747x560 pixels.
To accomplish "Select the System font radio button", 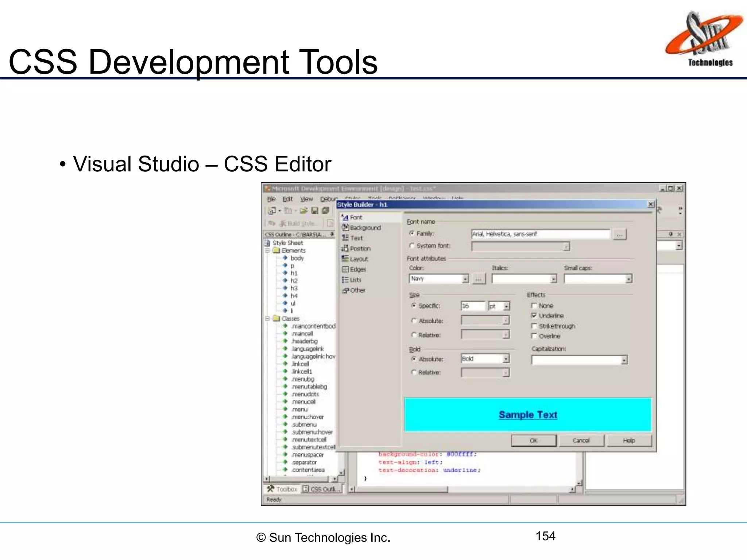I will 412,246.
